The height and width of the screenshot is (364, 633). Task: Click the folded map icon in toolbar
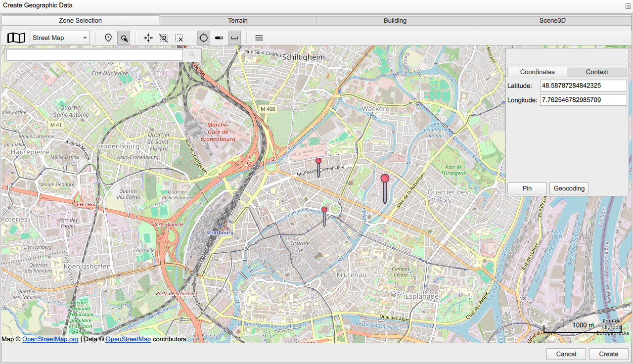[16, 38]
